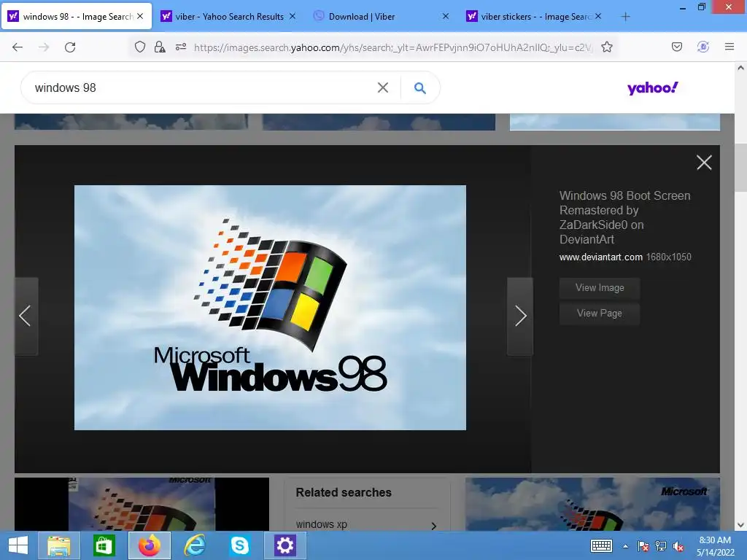Viewport: 747px width, 560px height.
Task: Click the URL address bar
Action: [392, 47]
